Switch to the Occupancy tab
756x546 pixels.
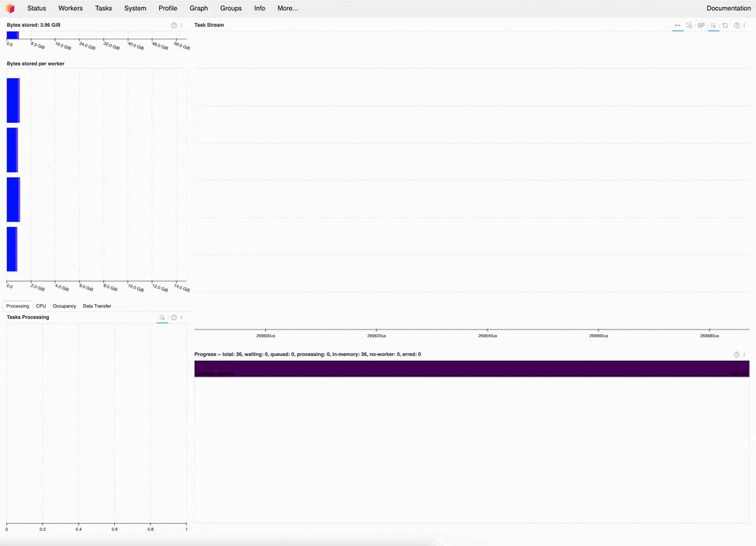click(x=64, y=306)
